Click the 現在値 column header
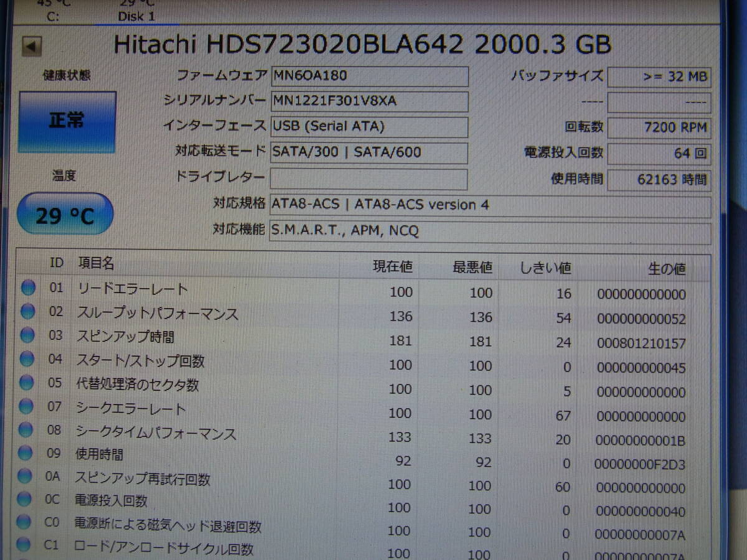 pos(392,267)
